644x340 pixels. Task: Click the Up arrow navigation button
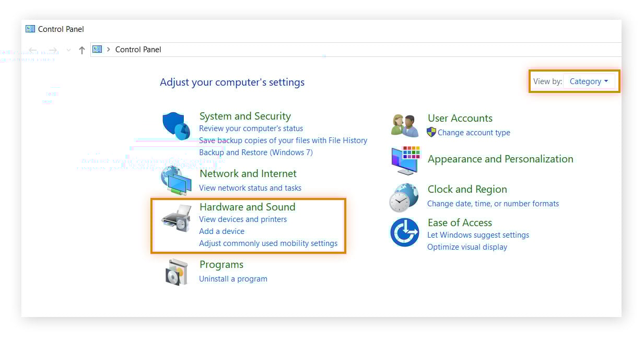[81, 50]
